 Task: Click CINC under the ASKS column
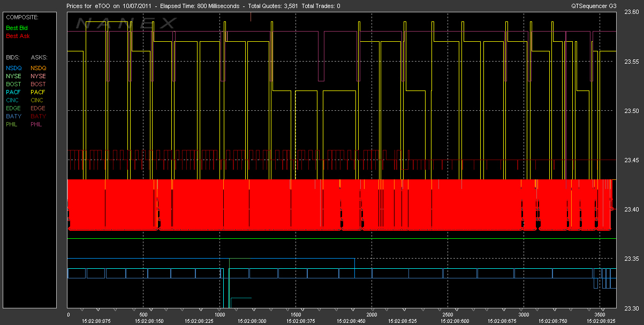37,100
